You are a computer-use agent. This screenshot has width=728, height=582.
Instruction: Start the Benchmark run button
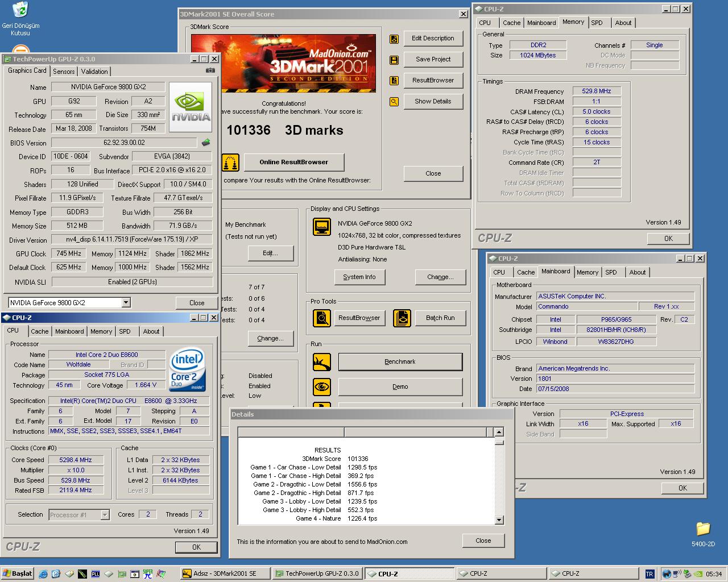point(400,362)
